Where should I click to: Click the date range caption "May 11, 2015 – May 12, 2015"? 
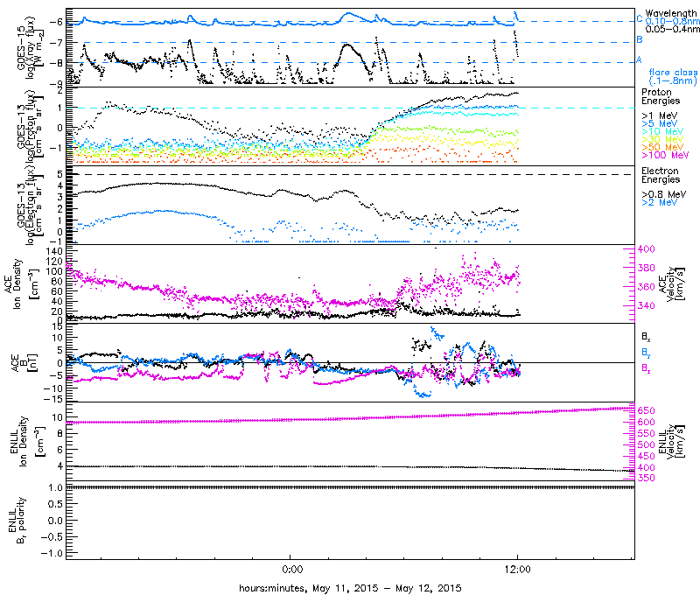point(387,588)
